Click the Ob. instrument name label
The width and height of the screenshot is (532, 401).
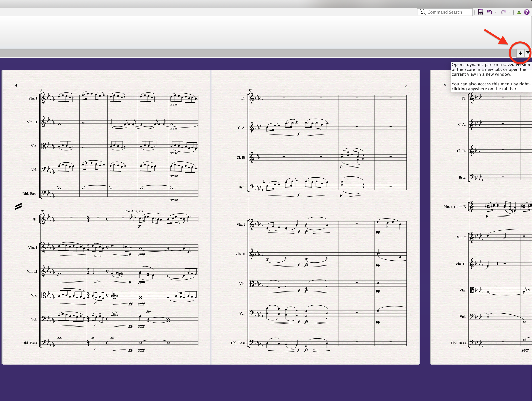pyautogui.click(x=34, y=219)
